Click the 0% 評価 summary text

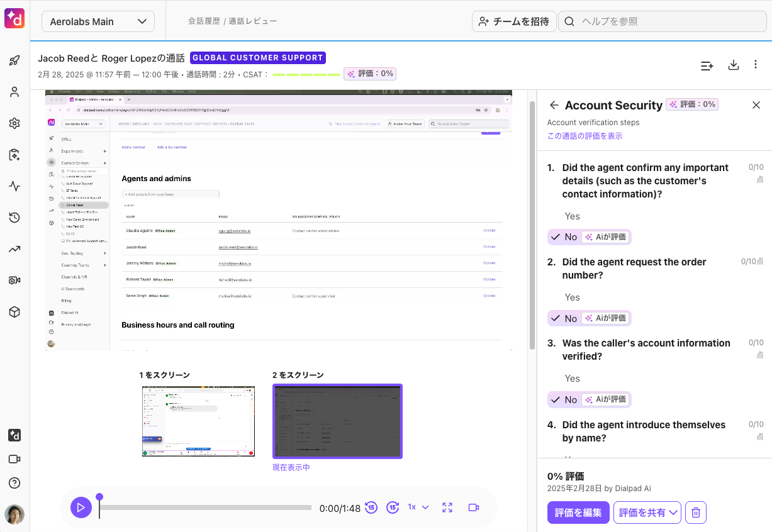tap(566, 476)
